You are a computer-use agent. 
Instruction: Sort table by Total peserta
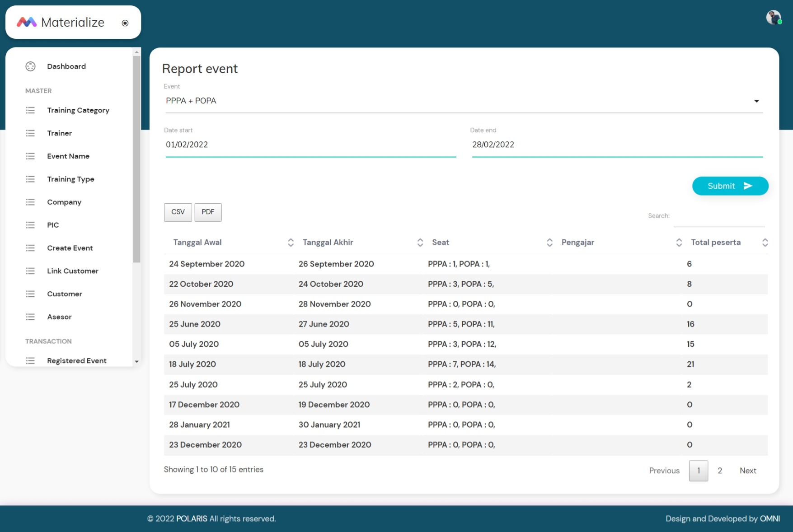pyautogui.click(x=765, y=243)
